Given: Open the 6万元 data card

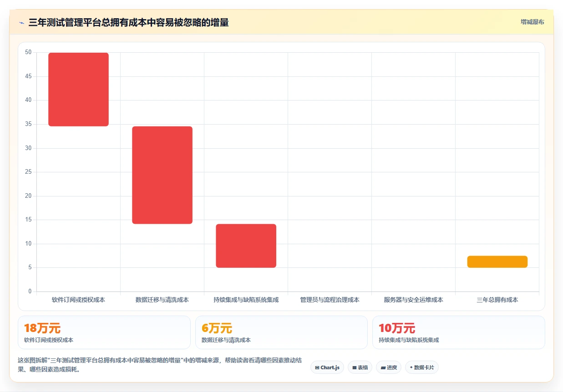Looking at the screenshot, I should click(281, 332).
